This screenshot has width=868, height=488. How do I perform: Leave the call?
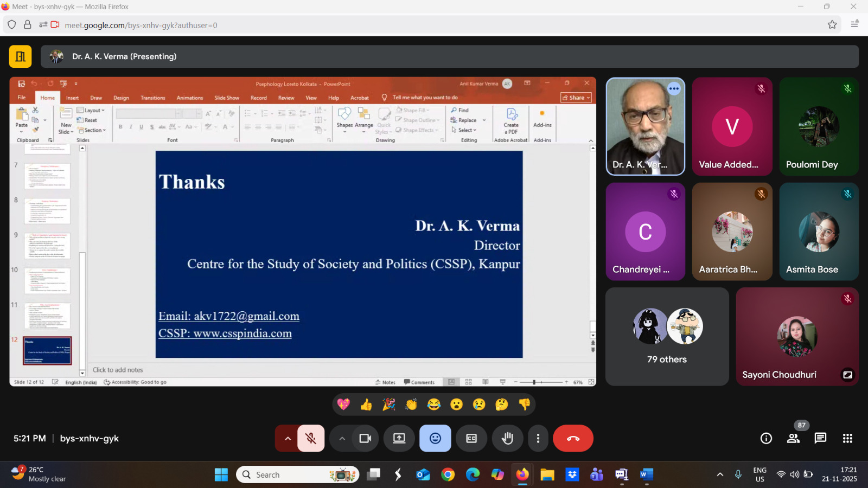coord(573,438)
